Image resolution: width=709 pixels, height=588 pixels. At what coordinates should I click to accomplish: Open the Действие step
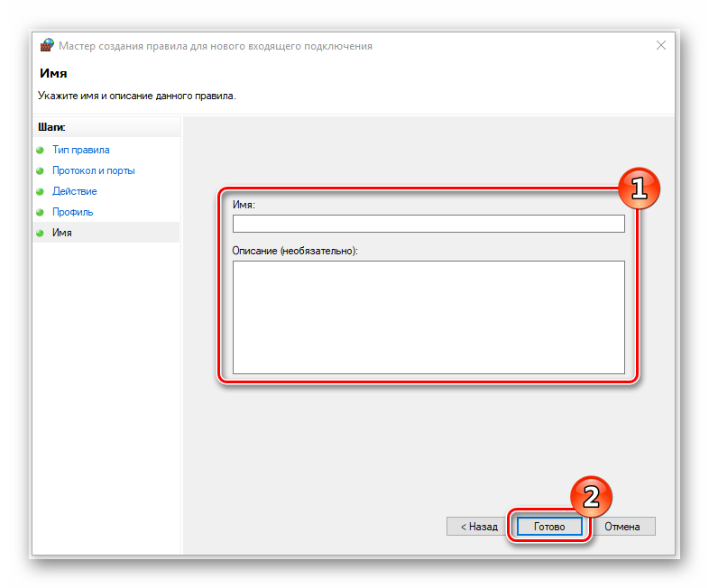75,191
